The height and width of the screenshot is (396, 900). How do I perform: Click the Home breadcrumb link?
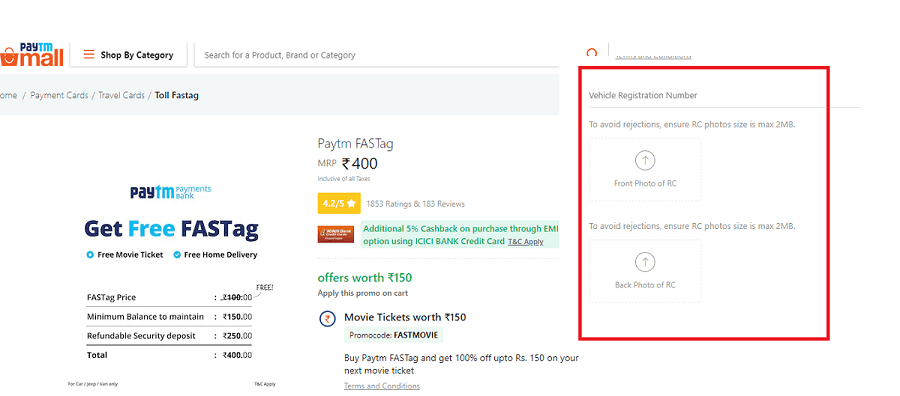pyautogui.click(x=9, y=95)
